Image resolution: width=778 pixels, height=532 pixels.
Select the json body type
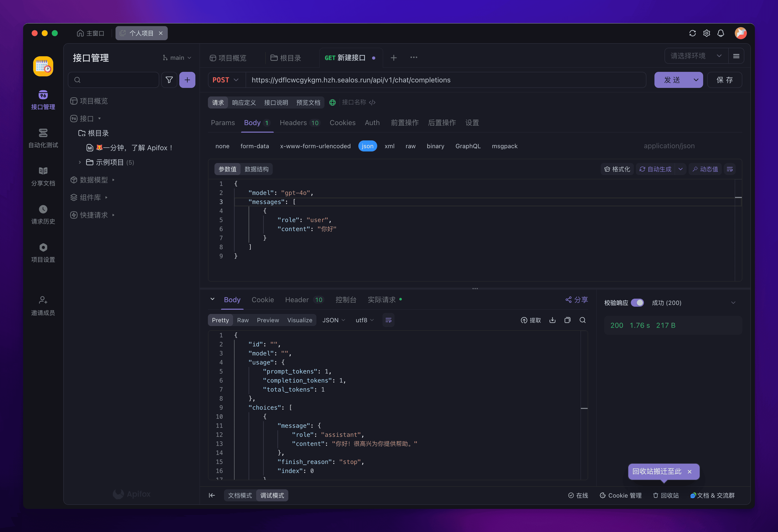[367, 146]
